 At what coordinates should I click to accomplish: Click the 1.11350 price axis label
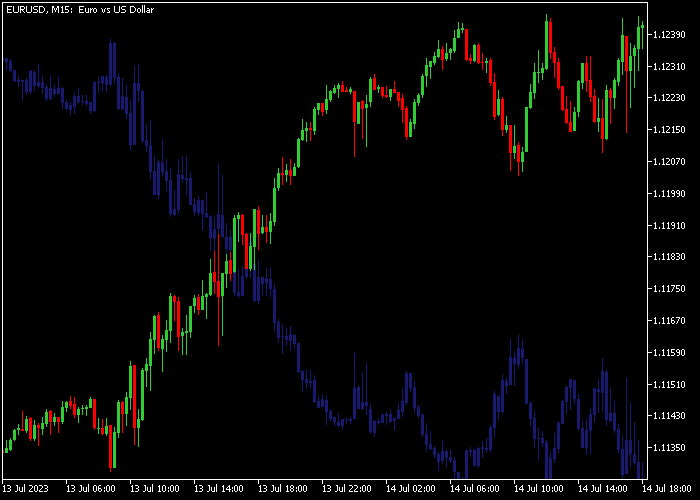[669, 448]
